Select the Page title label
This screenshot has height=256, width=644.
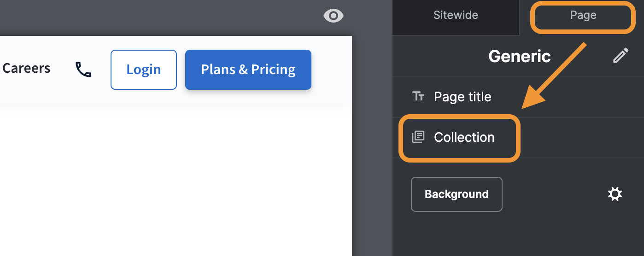click(x=463, y=97)
